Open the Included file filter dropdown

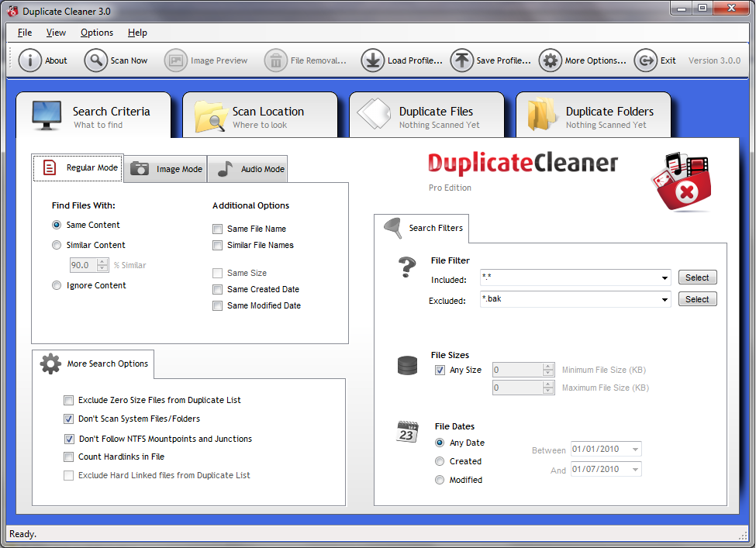(665, 277)
